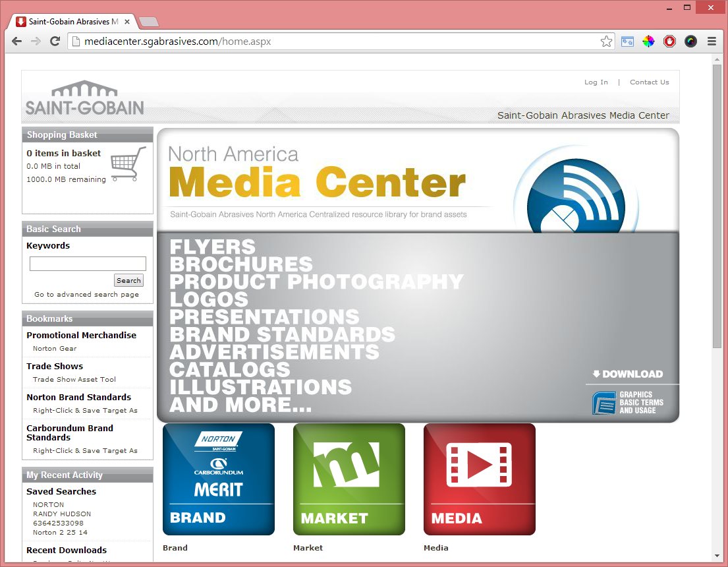This screenshot has width=728, height=567.
Task: Click the DOWNLOAD label on the banner
Action: click(x=628, y=374)
